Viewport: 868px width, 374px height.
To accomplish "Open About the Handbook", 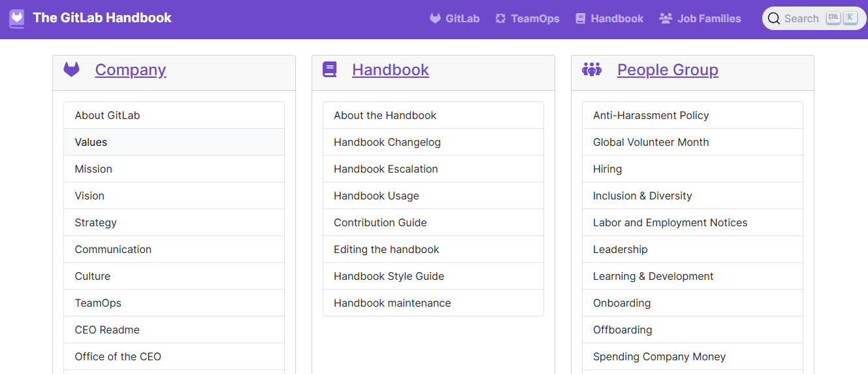I will (433, 115).
